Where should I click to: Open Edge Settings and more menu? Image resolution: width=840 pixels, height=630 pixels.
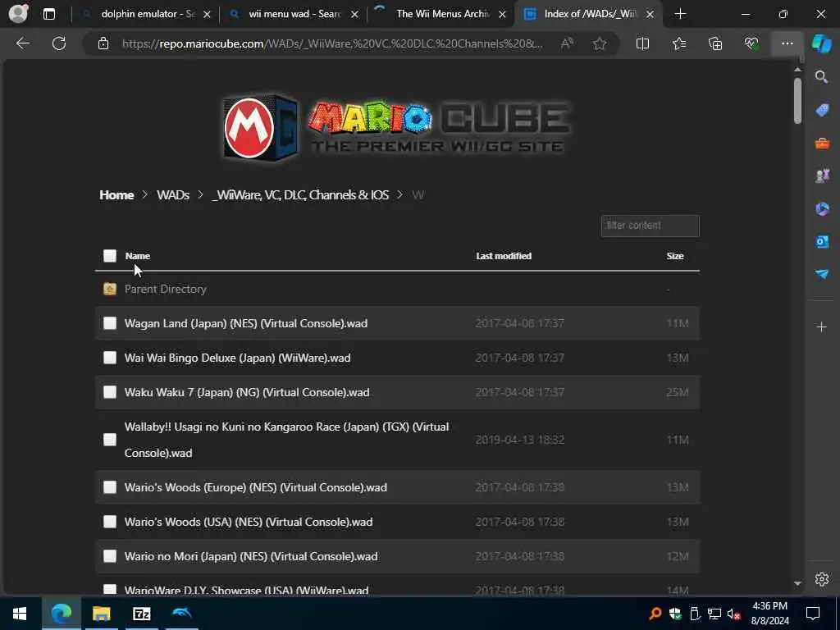click(x=787, y=43)
